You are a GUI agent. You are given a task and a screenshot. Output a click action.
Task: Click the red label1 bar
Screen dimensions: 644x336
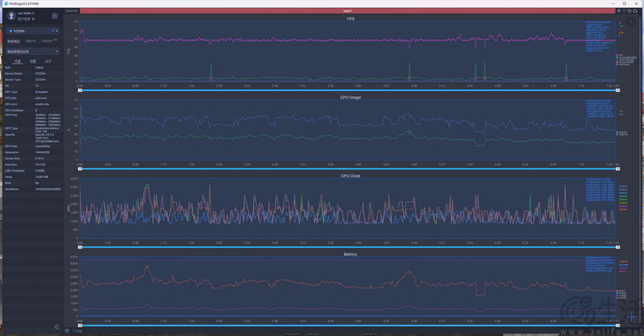[348, 11]
